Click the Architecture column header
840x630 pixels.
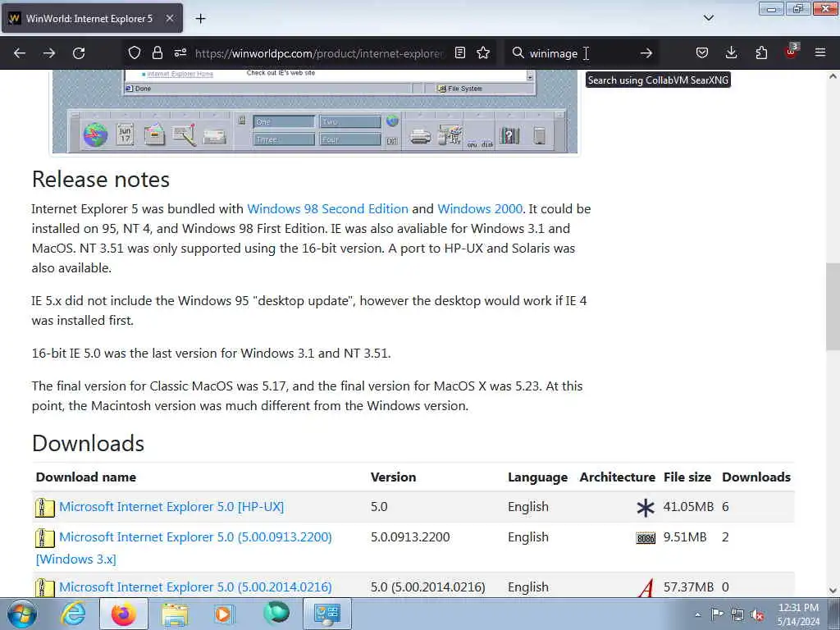617,477
